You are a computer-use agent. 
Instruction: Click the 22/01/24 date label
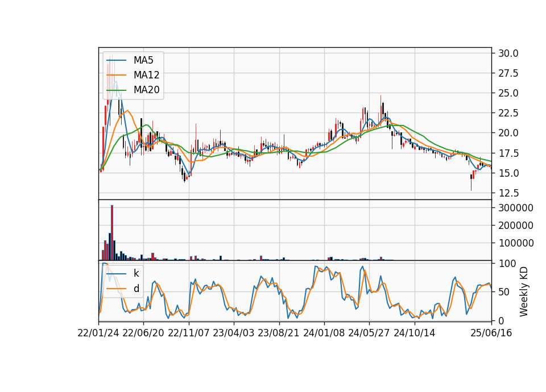98,333
